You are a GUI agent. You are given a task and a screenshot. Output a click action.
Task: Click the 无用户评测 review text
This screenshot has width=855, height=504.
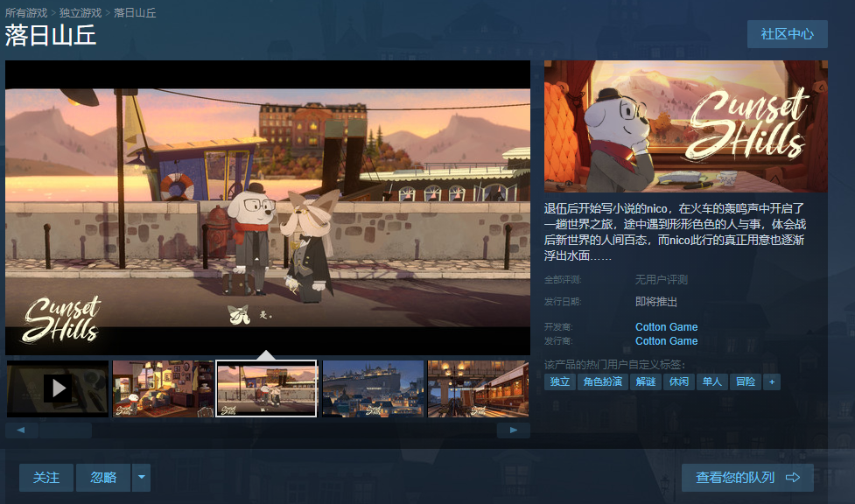[661, 280]
